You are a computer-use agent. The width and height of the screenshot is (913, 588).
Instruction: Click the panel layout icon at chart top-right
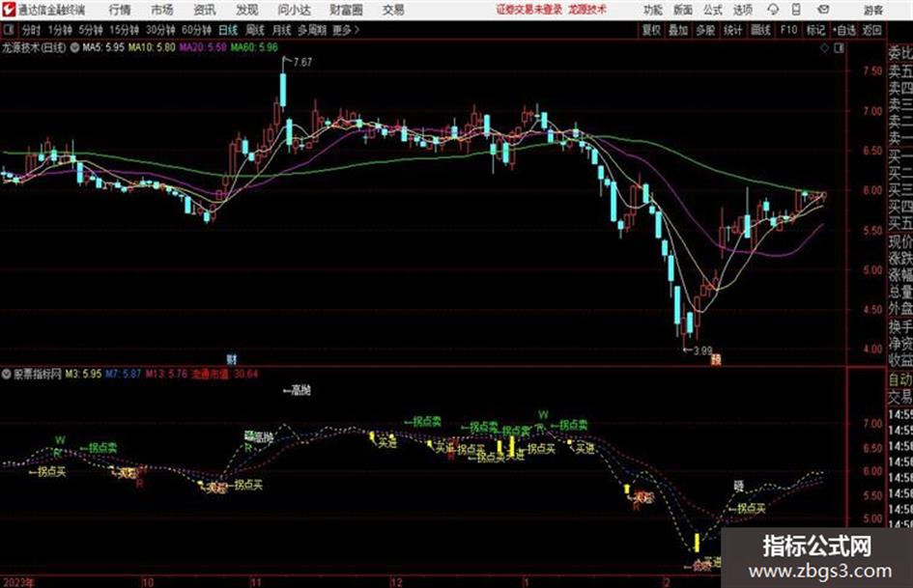click(839, 48)
